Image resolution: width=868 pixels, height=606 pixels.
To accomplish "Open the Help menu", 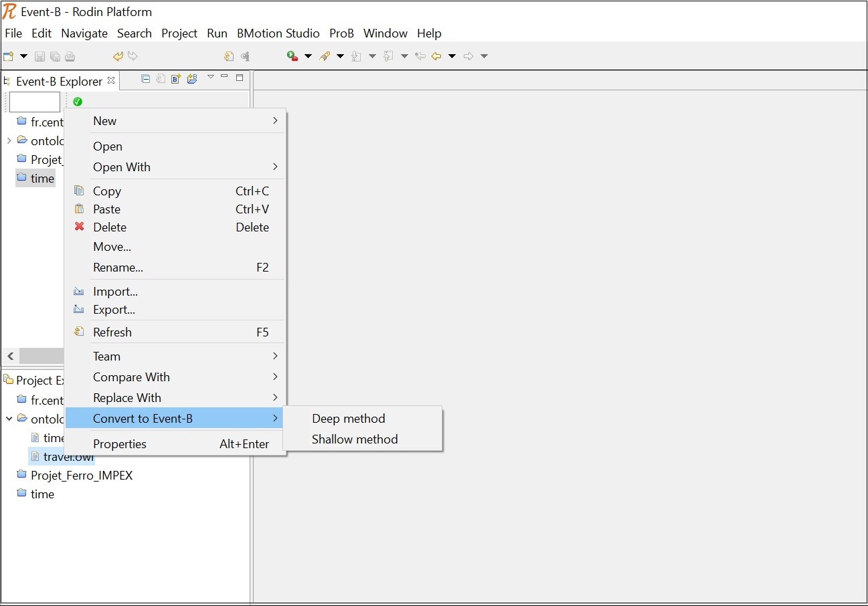I will tap(429, 33).
